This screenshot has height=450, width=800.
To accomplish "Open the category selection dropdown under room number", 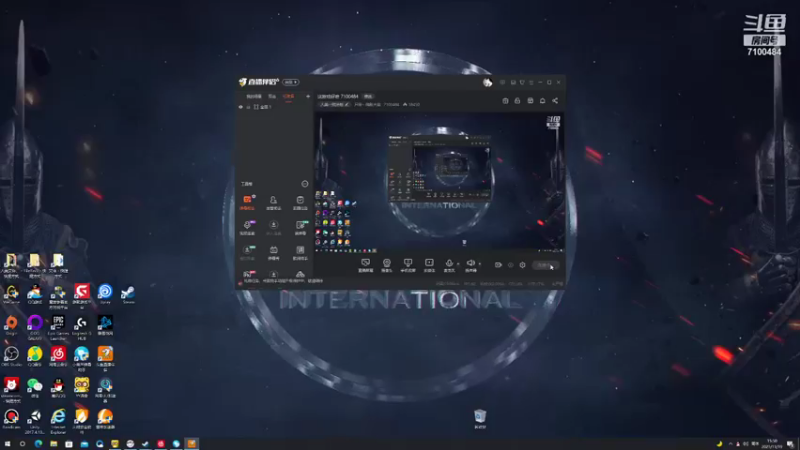I will [x=334, y=104].
